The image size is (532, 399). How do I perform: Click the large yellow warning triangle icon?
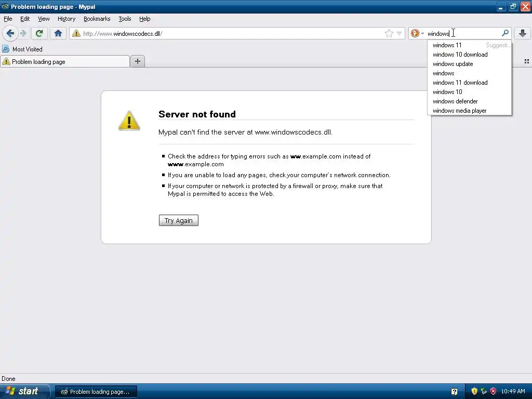[129, 121]
